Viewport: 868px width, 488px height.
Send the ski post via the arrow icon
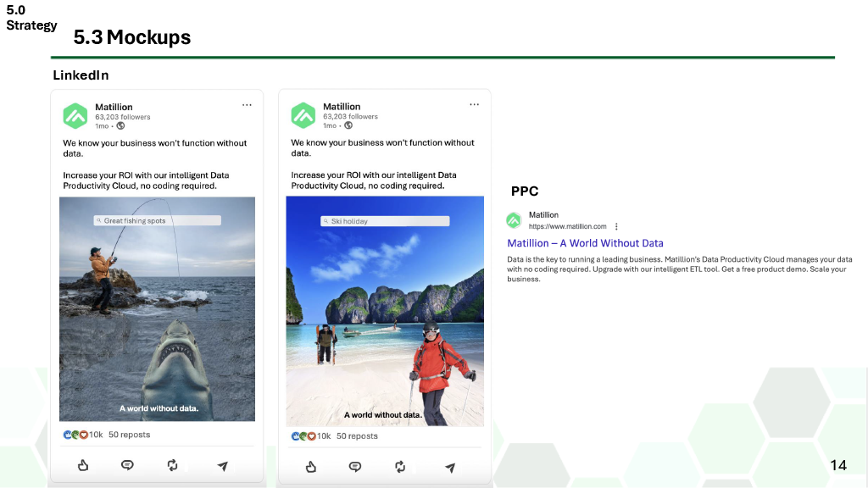450,468
